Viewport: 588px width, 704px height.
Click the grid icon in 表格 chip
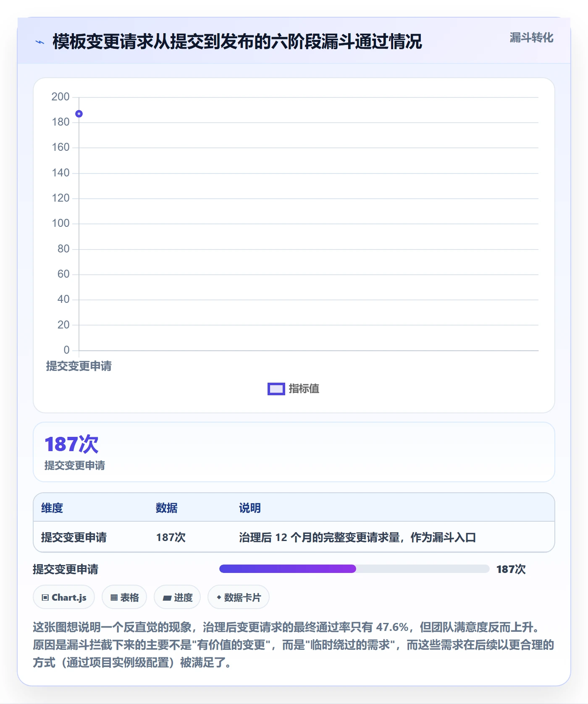(x=114, y=598)
